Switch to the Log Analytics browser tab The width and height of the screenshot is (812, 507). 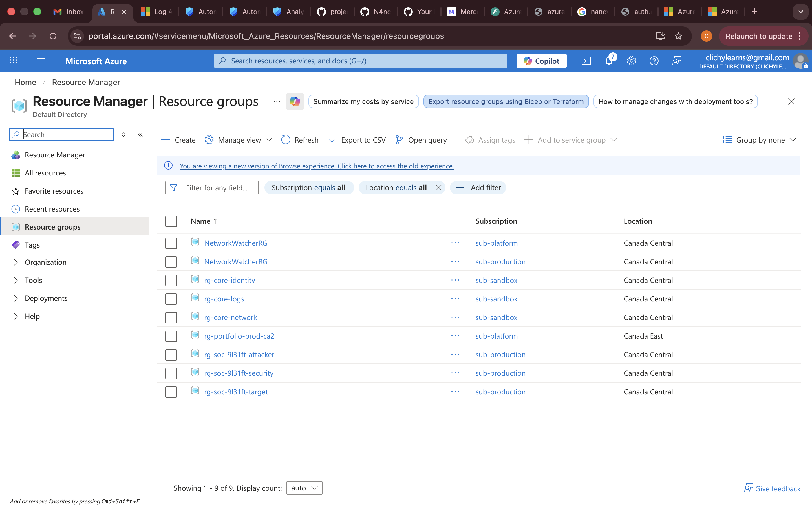156,12
